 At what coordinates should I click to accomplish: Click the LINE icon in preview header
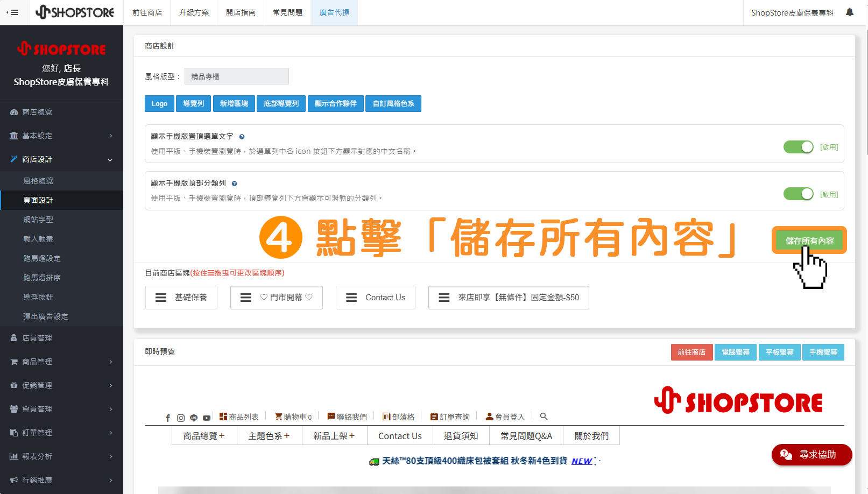point(194,418)
